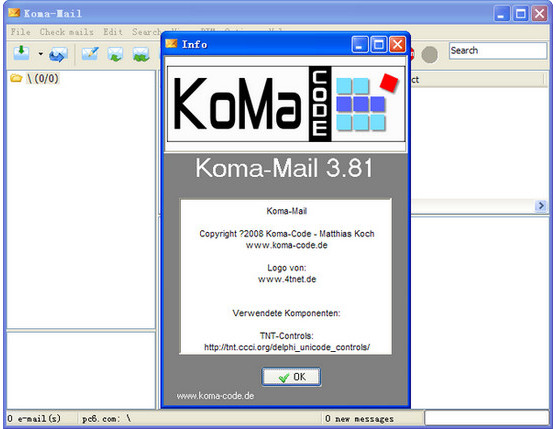Open the Check mails menu

[67, 32]
